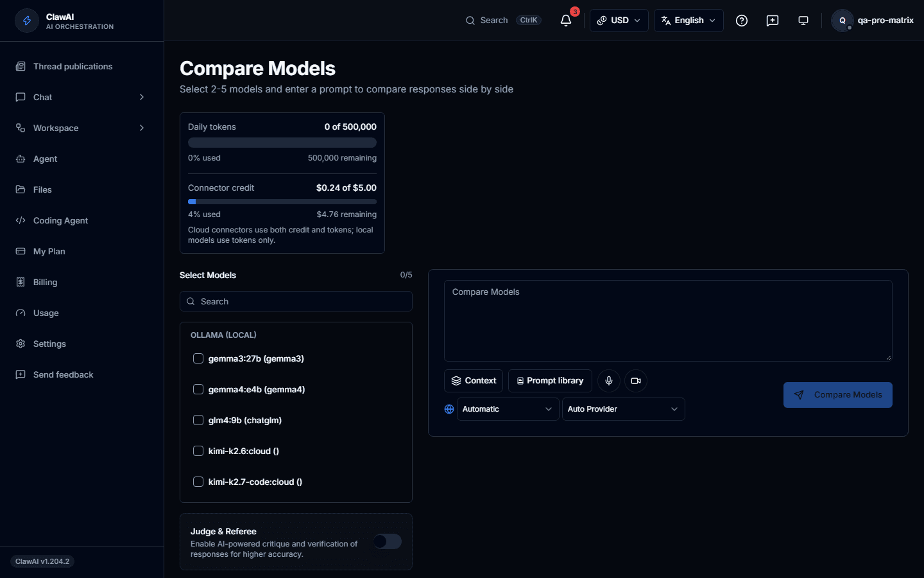Click the microphone voice input button
924x578 pixels.
point(609,381)
